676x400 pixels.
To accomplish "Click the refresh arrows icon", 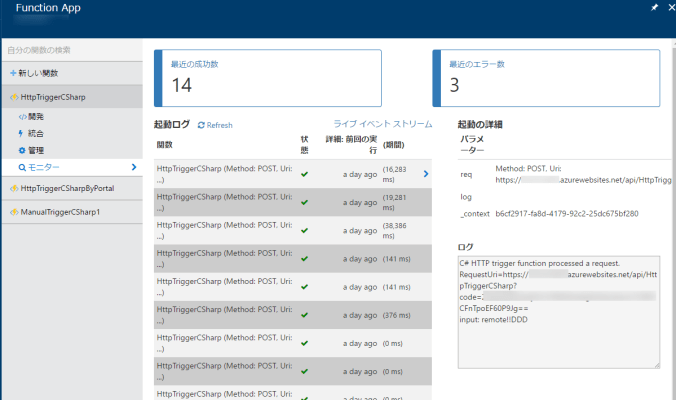I will coord(201,125).
